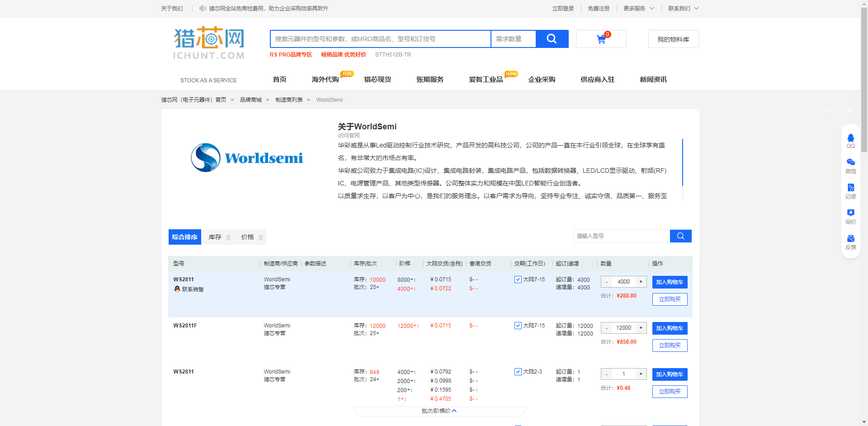The image size is (868, 426).
Task: Open the 首页 nav item
Action: coord(279,80)
